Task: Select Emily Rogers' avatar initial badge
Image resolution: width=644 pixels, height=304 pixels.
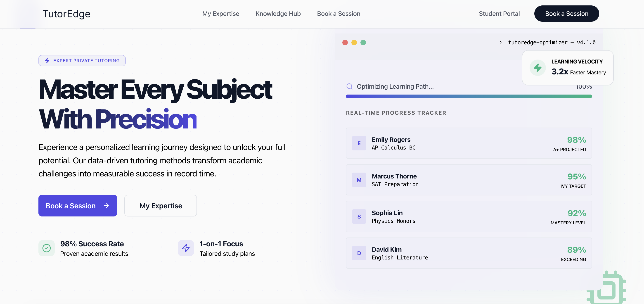Action: tap(359, 143)
